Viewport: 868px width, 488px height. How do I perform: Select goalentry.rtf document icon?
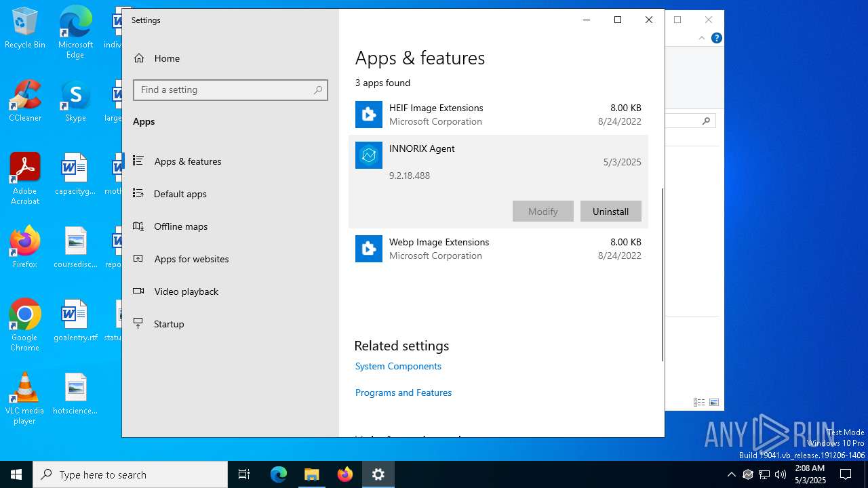75,321
